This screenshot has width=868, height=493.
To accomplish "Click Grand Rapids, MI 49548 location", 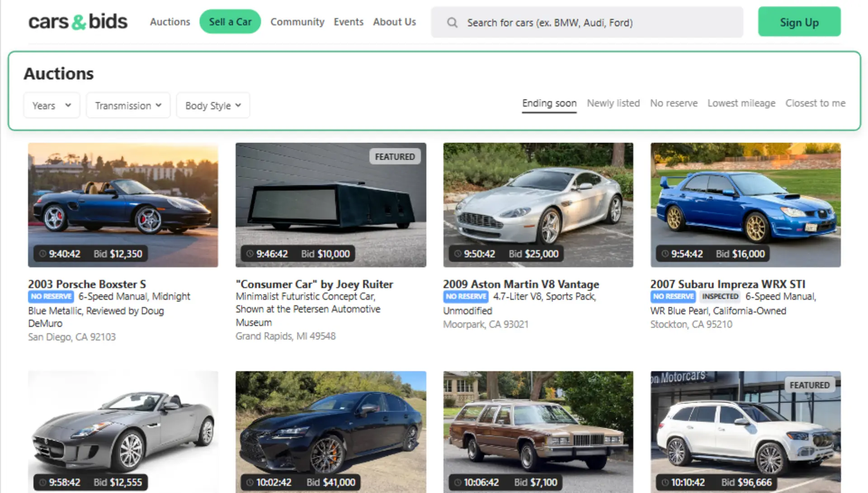I will pyautogui.click(x=286, y=336).
